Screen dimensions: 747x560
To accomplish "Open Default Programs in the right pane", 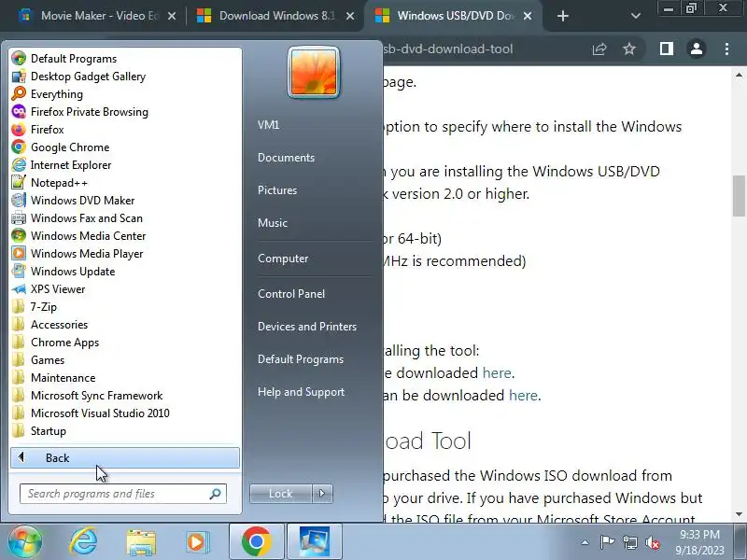I will point(300,359).
